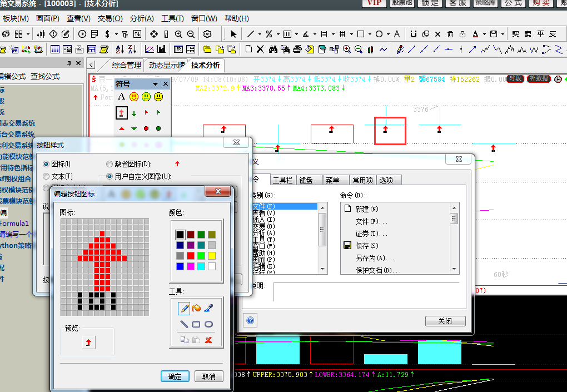The image size is (567, 392).
Task: Click the red X clear icon tool
Action: click(x=208, y=340)
